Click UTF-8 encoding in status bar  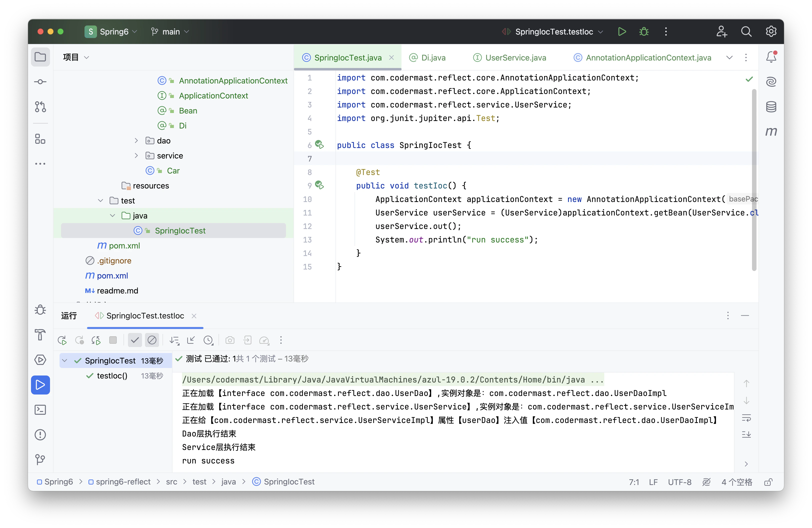pos(679,481)
